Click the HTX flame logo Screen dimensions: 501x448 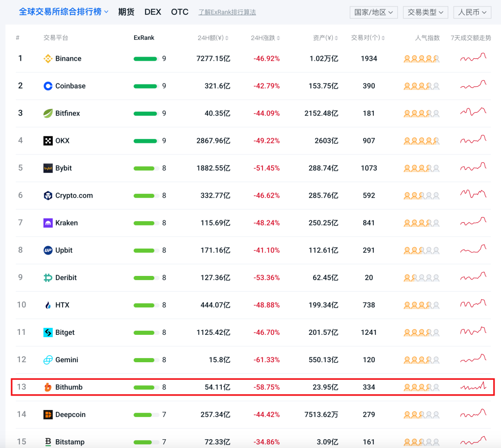pos(48,305)
